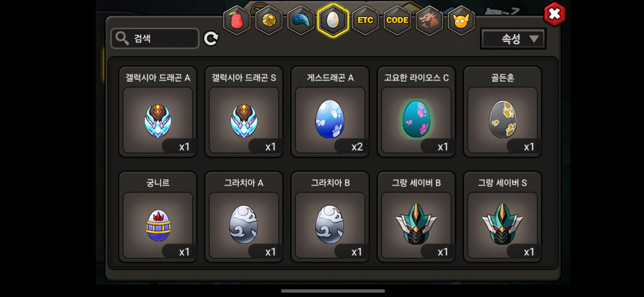This screenshot has width=644, height=297.
Task: Open the gold nugget category tab
Action: click(269, 20)
